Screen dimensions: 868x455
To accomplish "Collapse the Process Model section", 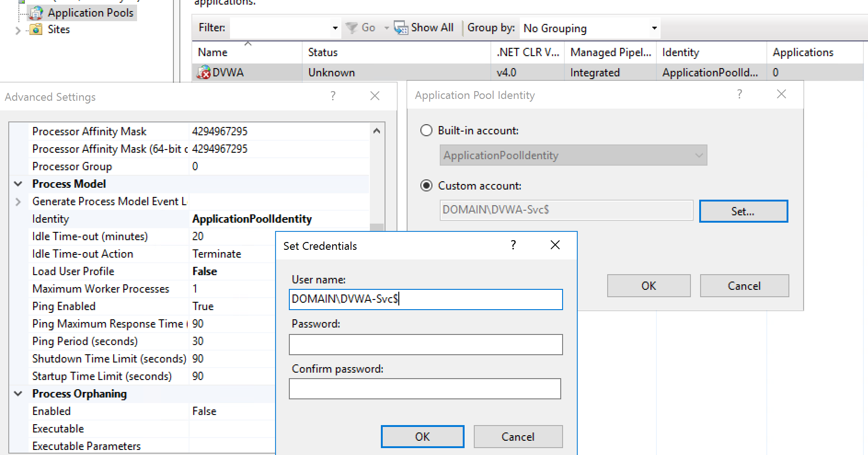I will (x=18, y=184).
